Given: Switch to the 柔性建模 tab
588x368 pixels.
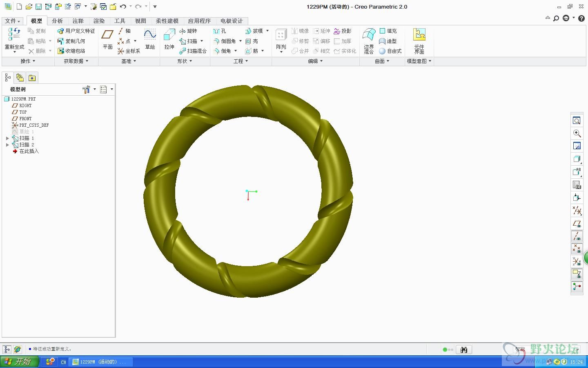Looking at the screenshot, I should click(167, 21).
